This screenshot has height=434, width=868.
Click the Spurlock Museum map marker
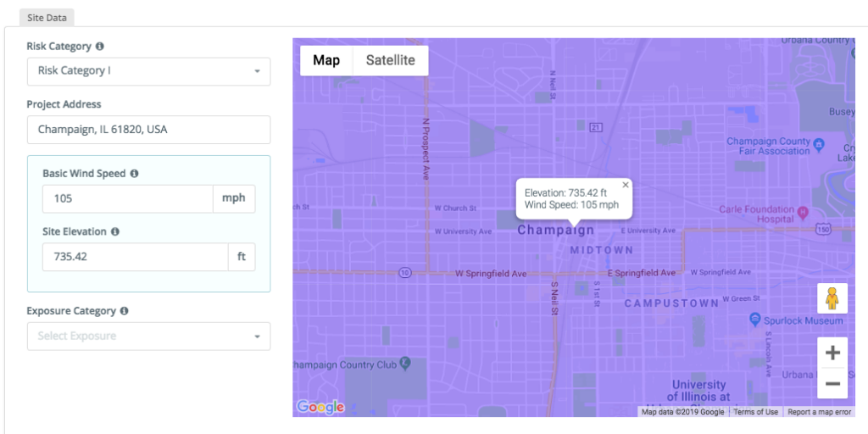(x=755, y=319)
